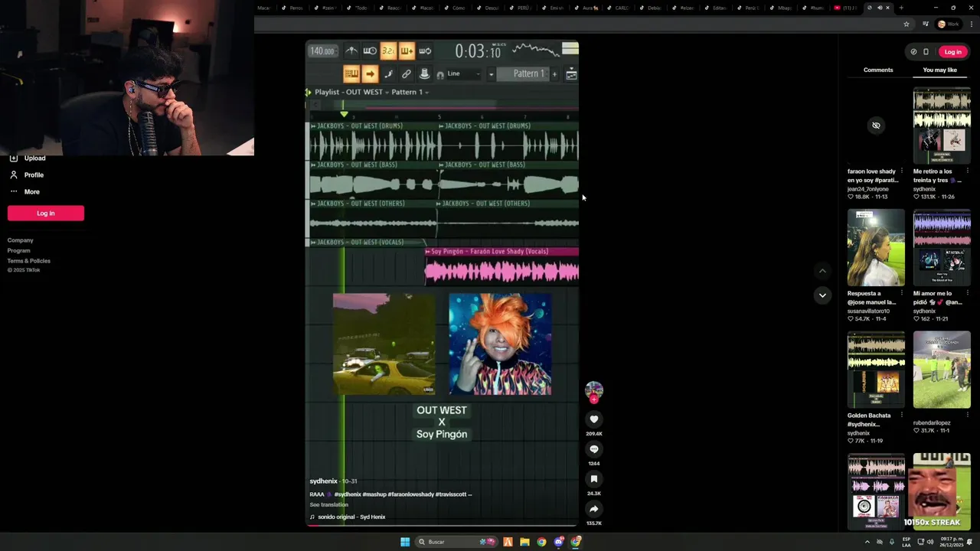This screenshot has height=551, width=980.
Task: Open sonido original - Syd Henix sound
Action: pyautogui.click(x=351, y=517)
